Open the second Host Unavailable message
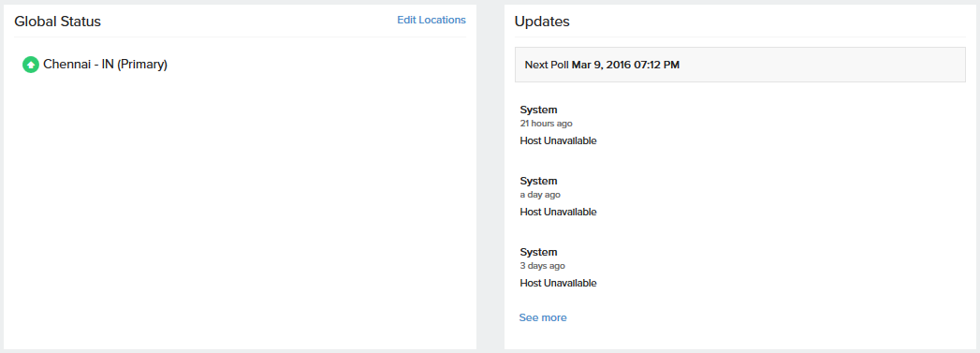Image resolution: width=980 pixels, height=353 pixels. (x=558, y=212)
